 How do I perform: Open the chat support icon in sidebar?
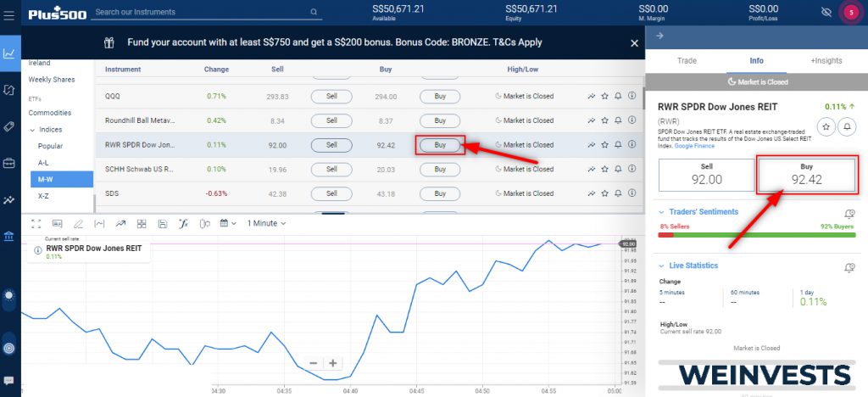point(8,380)
